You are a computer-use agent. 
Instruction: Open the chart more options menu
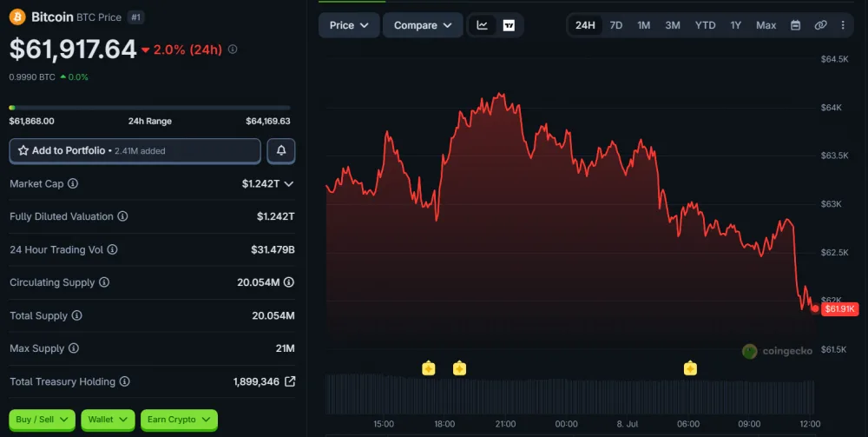843,25
